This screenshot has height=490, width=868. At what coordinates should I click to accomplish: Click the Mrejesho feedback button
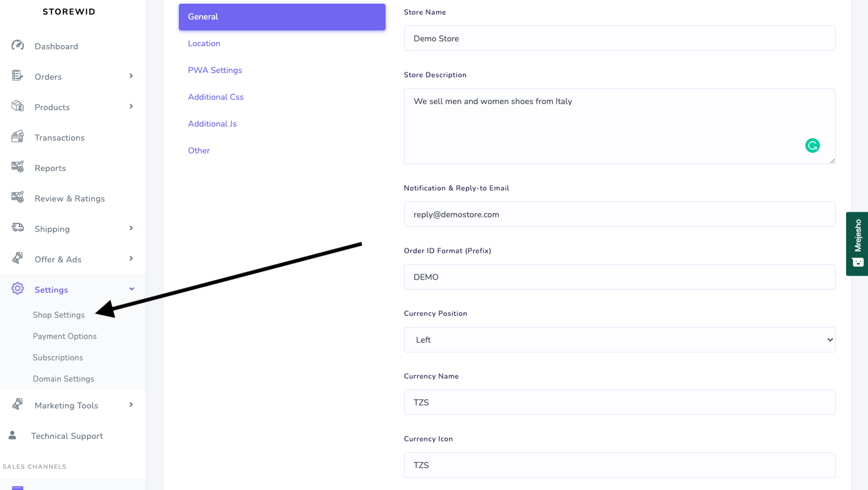(x=857, y=243)
